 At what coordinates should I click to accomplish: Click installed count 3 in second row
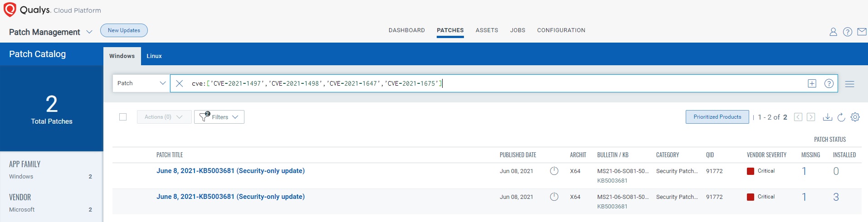(x=836, y=197)
